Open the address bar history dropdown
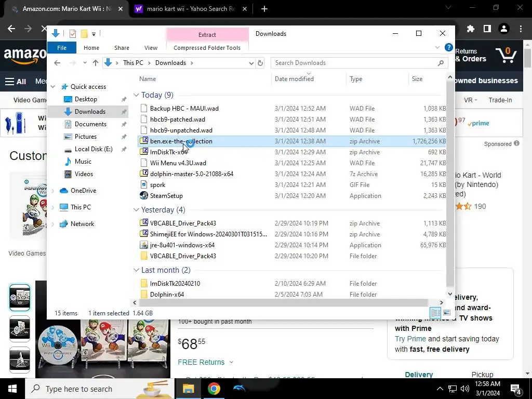Screen dimensions: 532x399 coord(251,63)
